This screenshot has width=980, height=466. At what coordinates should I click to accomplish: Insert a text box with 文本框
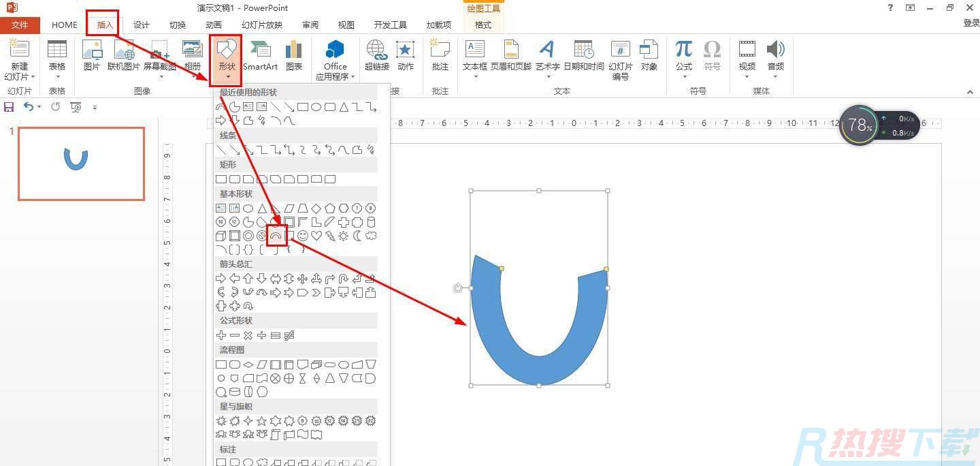[474, 55]
